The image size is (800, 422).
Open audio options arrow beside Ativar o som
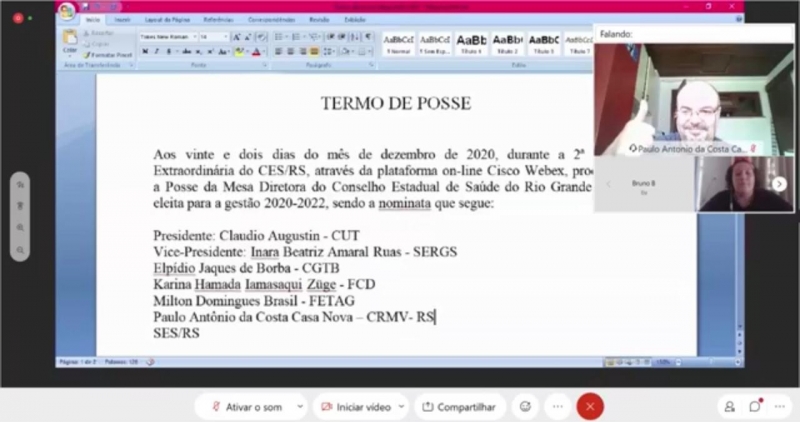[300, 407]
